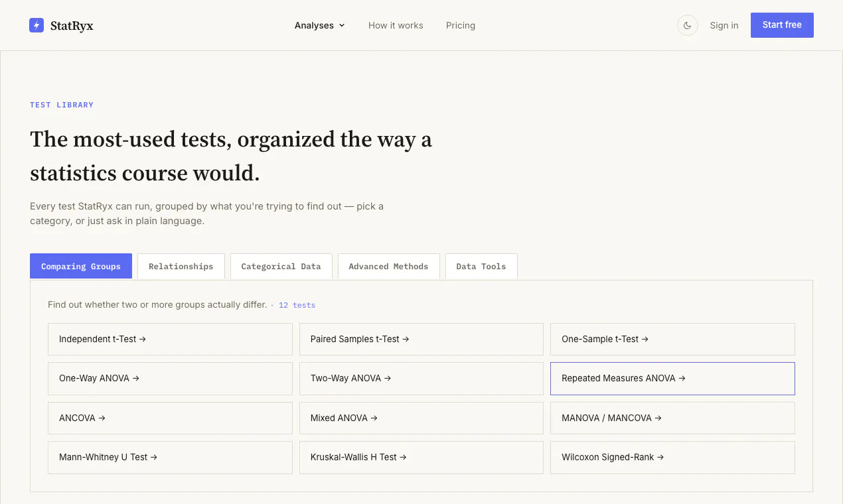Click the StatRyx lightning bolt logo icon
Viewport: 843px width, 504px height.
pos(37,25)
